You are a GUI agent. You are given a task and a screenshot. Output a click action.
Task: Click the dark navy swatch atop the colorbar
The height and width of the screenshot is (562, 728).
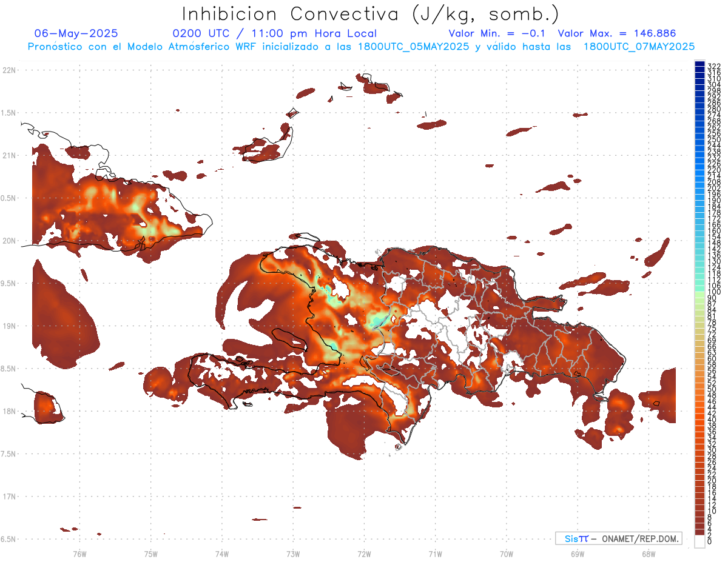699,64
